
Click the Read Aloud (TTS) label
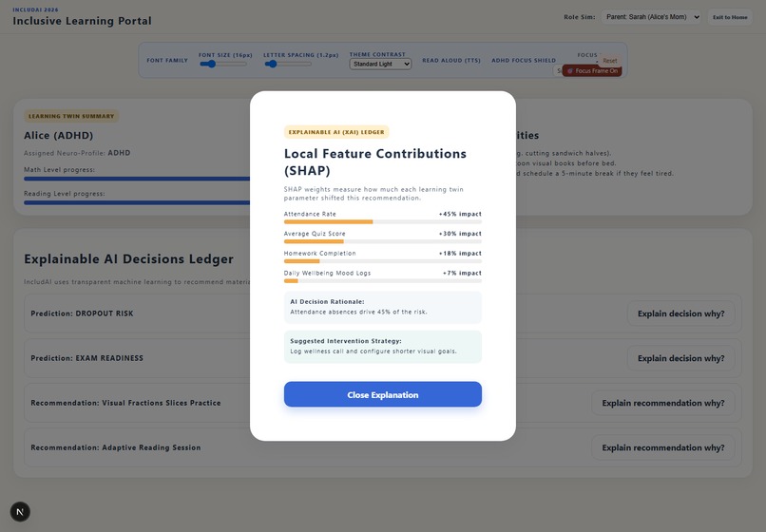coord(450,61)
